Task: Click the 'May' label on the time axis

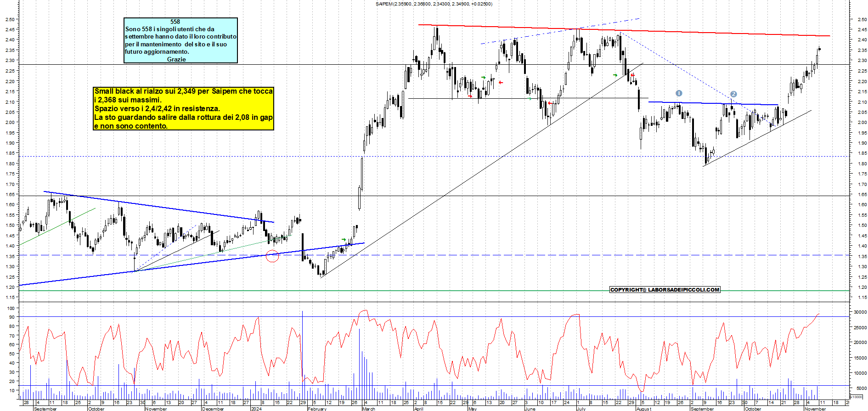Action: [473, 409]
